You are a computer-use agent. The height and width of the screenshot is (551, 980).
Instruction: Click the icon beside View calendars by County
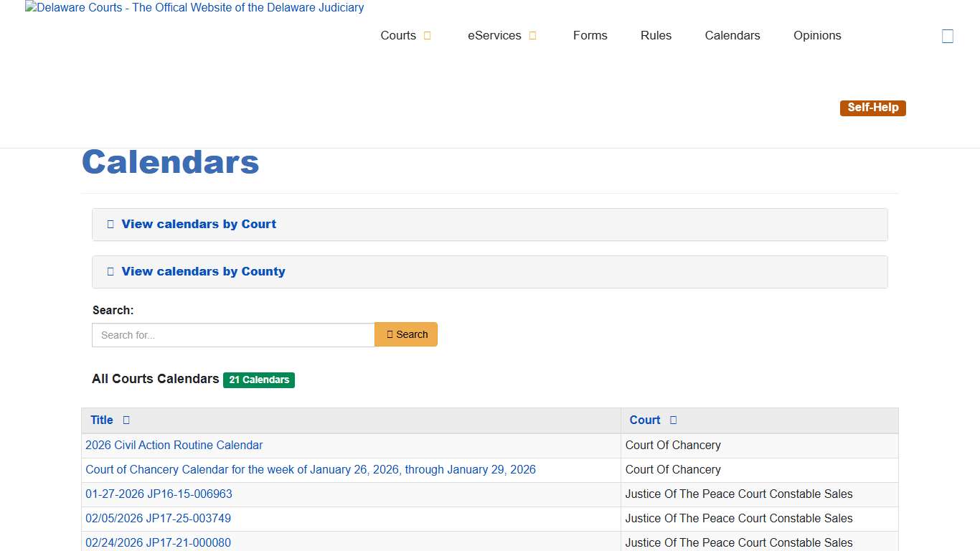[110, 271]
